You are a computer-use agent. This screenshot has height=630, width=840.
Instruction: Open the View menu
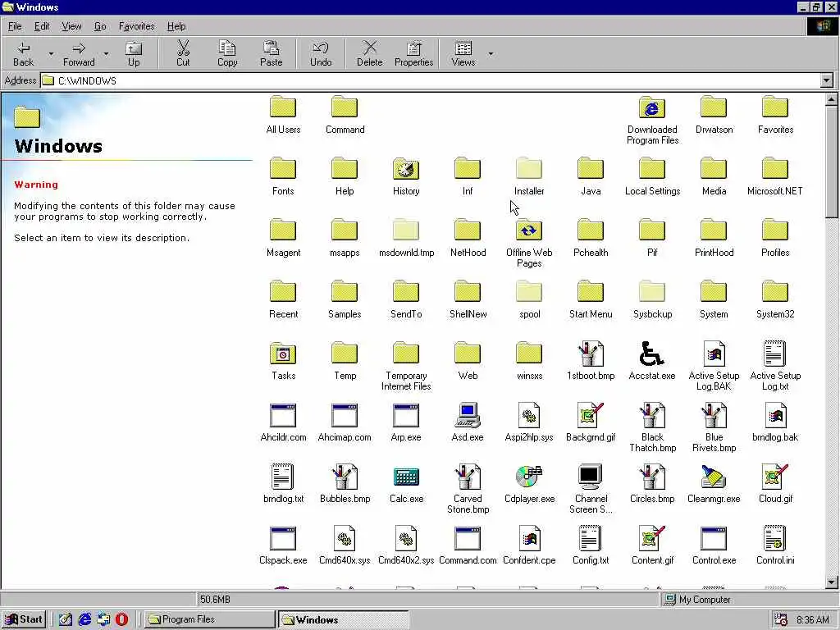71,26
